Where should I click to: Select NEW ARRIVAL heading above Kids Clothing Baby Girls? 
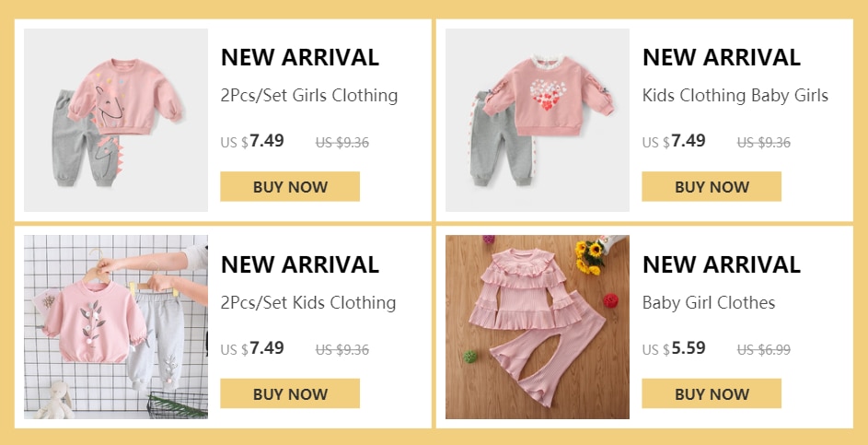click(722, 57)
